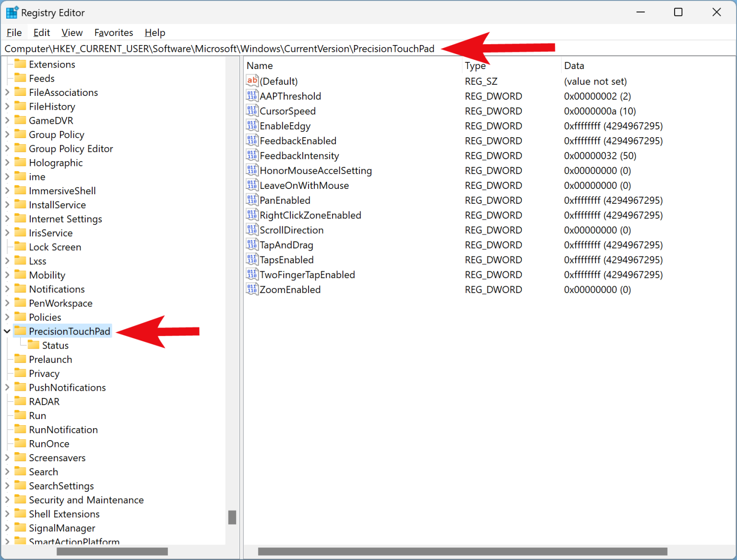The height and width of the screenshot is (560, 737).
Task: Click the folder icon next to Privacy
Action: 20,373
